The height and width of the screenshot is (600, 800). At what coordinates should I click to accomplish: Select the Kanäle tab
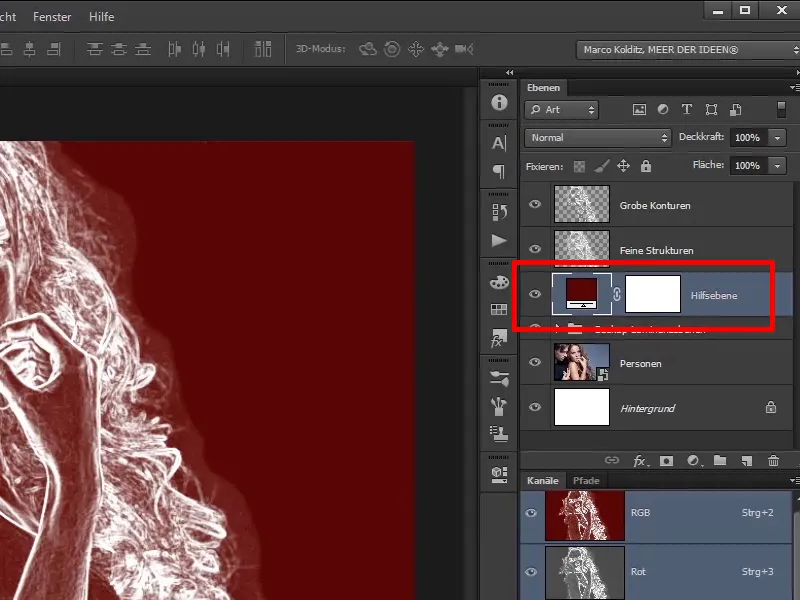pyautogui.click(x=542, y=481)
